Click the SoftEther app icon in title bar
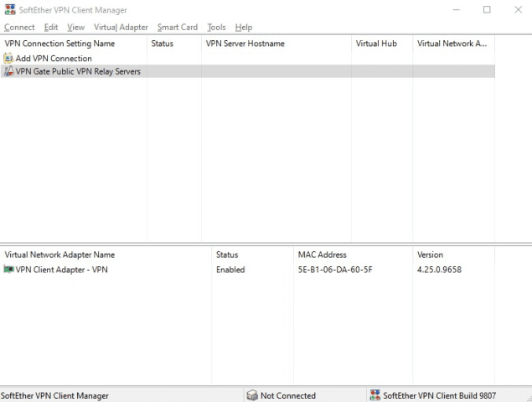This screenshot has width=532, height=402. tap(9, 10)
